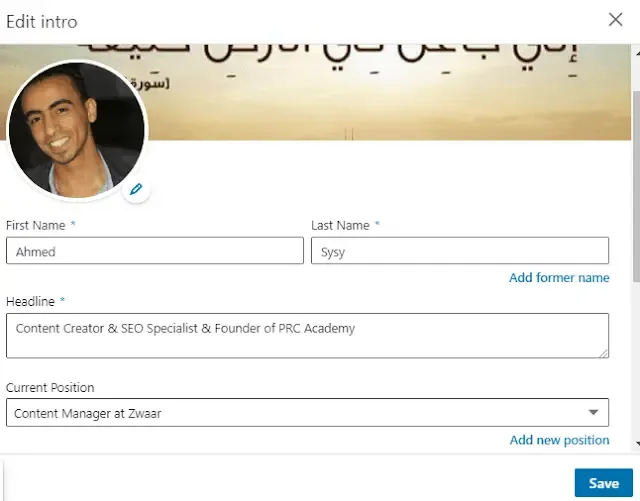Click the Current Position label
640x501 pixels.
point(50,387)
